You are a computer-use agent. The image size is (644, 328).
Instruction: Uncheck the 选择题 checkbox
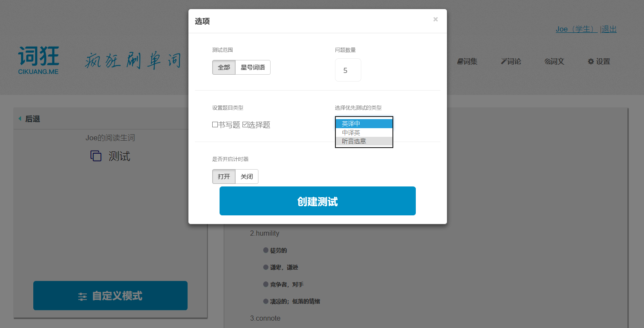click(245, 125)
